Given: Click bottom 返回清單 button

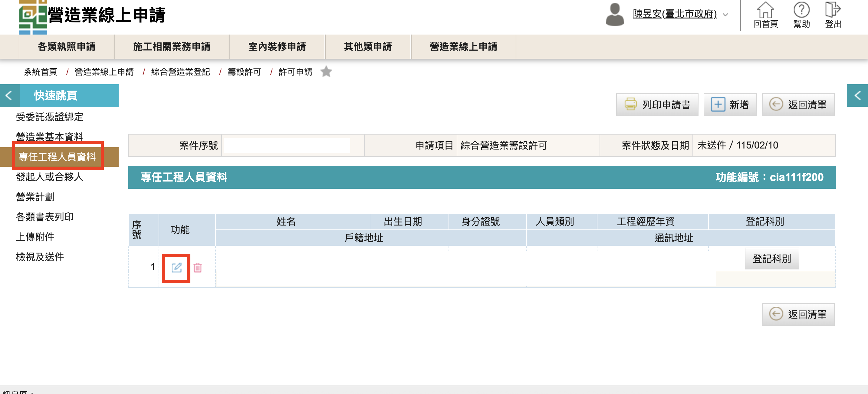Looking at the screenshot, I should tap(798, 314).
